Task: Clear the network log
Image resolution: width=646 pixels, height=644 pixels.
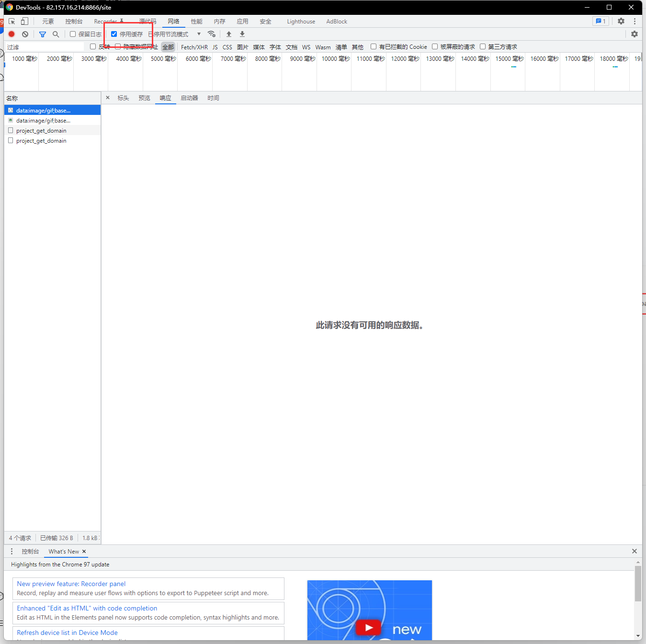Action: coord(25,34)
